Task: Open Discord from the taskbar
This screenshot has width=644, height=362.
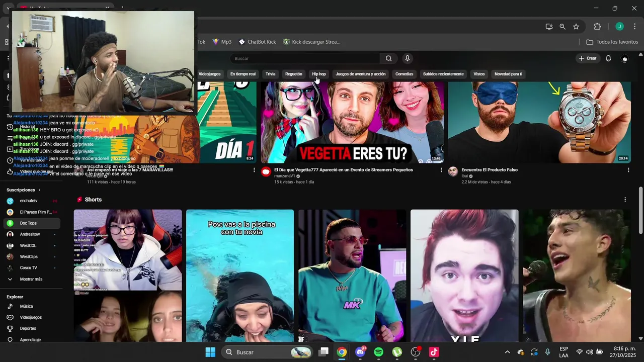Action: 360,352
